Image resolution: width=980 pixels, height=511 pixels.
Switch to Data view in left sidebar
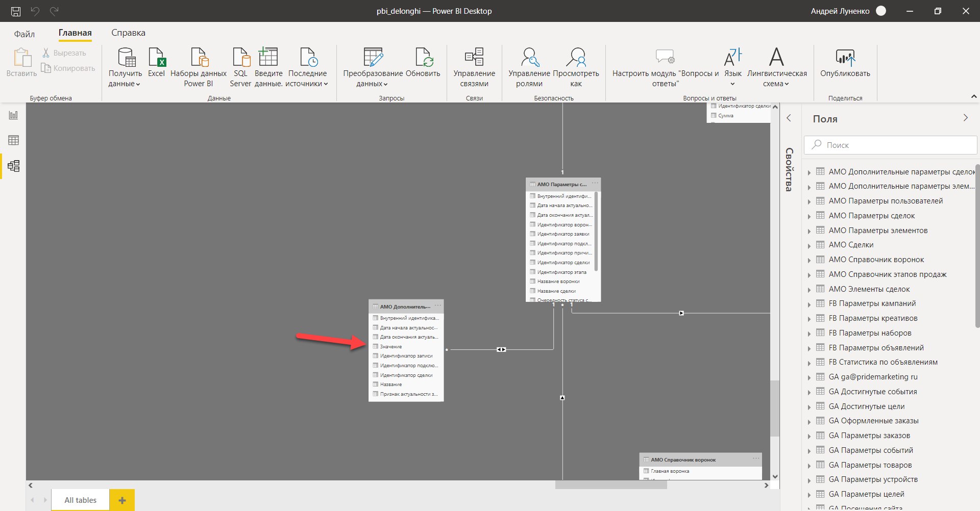pyautogui.click(x=14, y=140)
